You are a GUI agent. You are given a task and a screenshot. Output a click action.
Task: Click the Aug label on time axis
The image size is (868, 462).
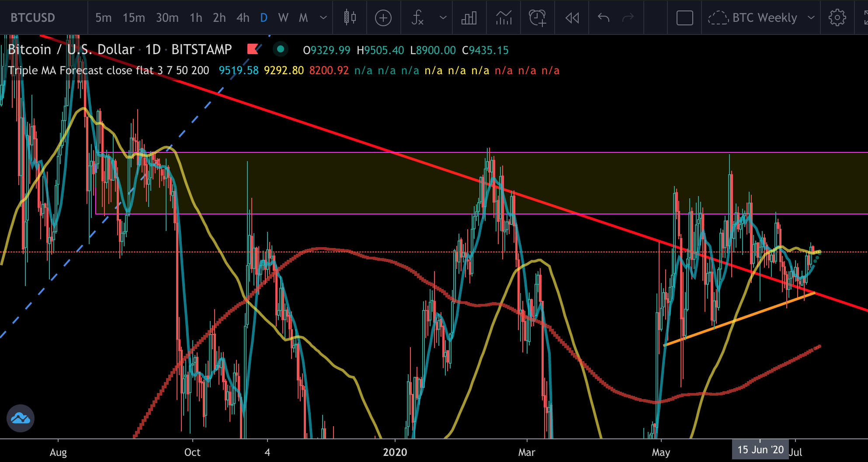(x=58, y=452)
